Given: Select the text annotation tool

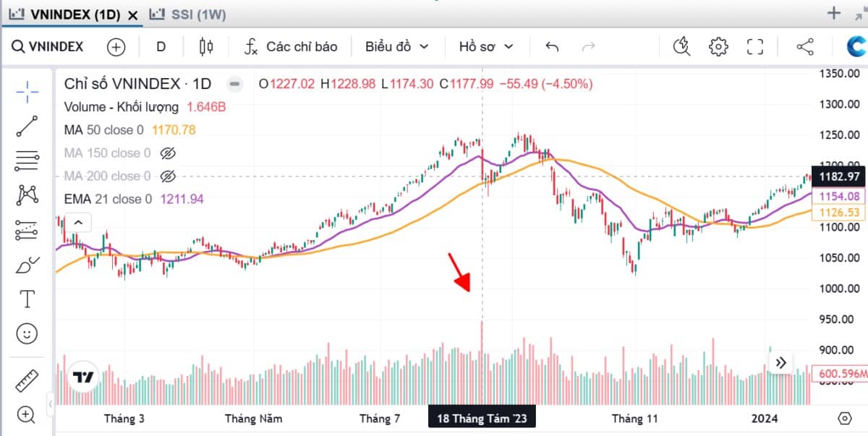Looking at the screenshot, I should click(27, 299).
